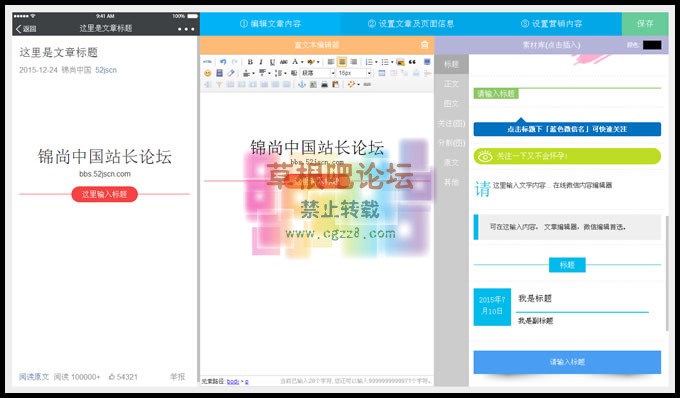The height and width of the screenshot is (398, 680).
Task: Apply the font color A icon
Action: click(x=295, y=62)
